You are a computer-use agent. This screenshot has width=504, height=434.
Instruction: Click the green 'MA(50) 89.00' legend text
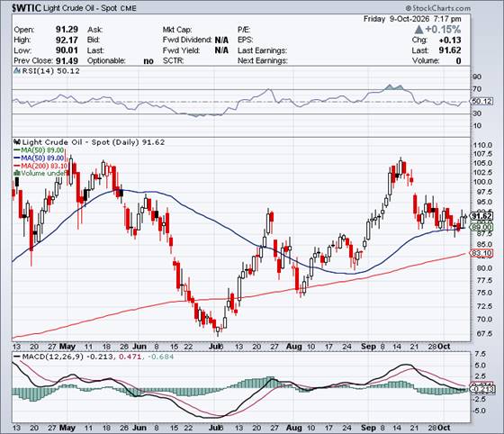click(x=42, y=150)
